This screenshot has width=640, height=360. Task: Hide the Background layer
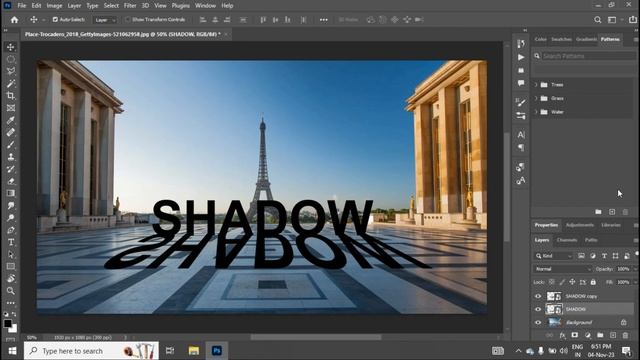tap(538, 322)
